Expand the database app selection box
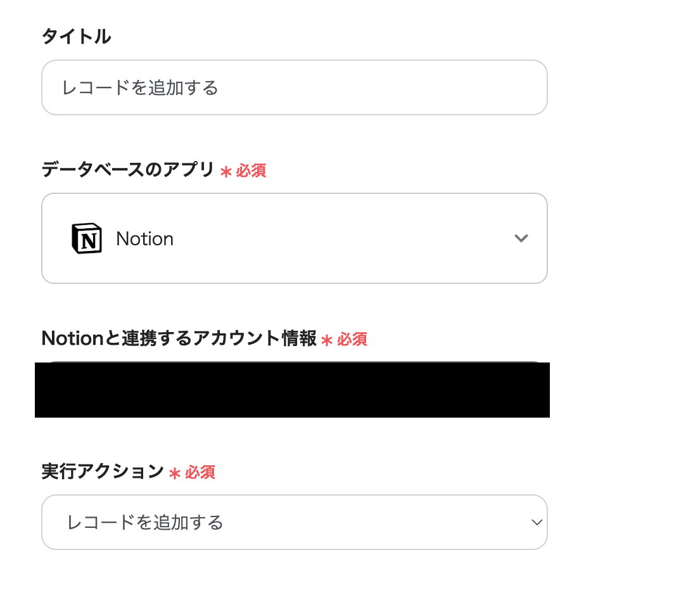This screenshot has height=616, width=674. [x=294, y=238]
